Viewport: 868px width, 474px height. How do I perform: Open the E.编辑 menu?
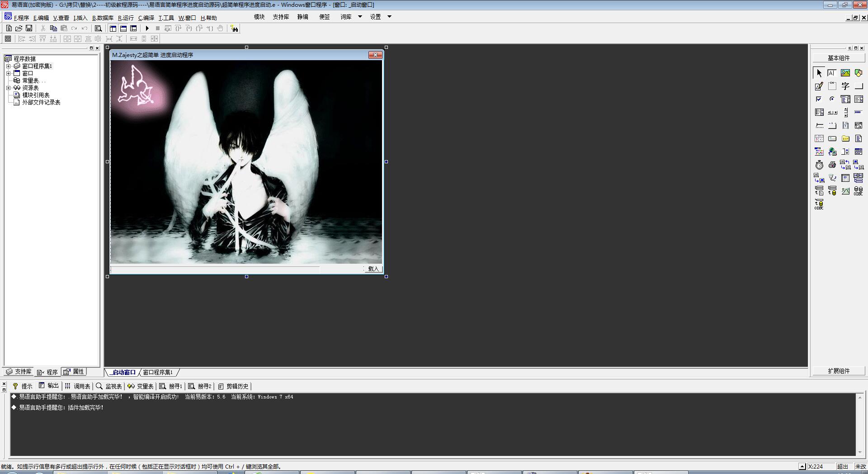pyautogui.click(x=41, y=18)
